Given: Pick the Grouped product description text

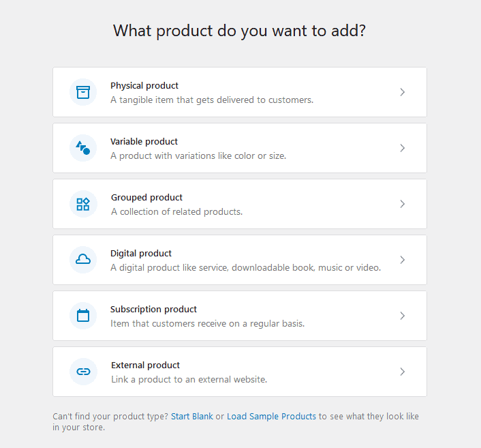Looking at the screenshot, I should coord(176,211).
